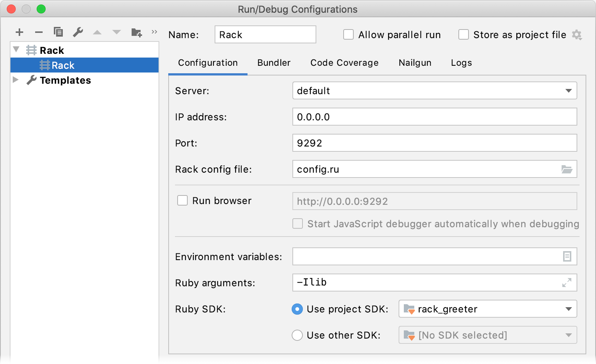The width and height of the screenshot is (596, 364).
Task: Browse for the Rack config file via folder icon
Action: [567, 169]
